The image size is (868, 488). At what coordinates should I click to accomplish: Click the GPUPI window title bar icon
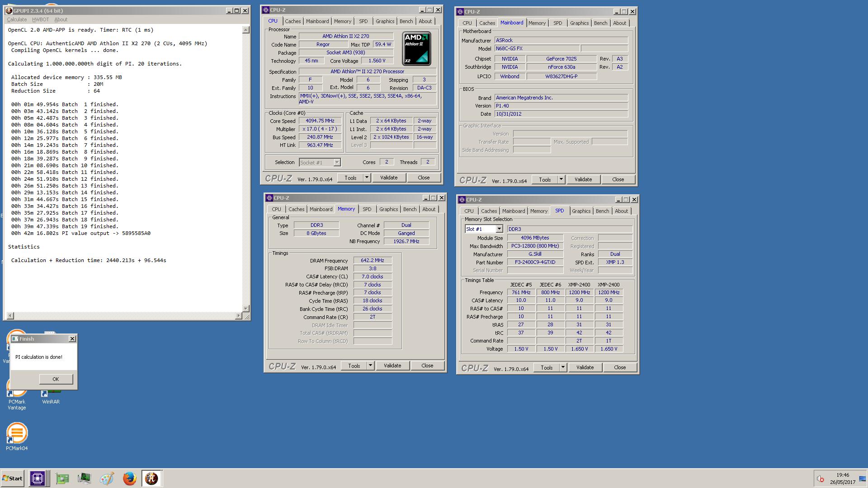[x=9, y=10]
